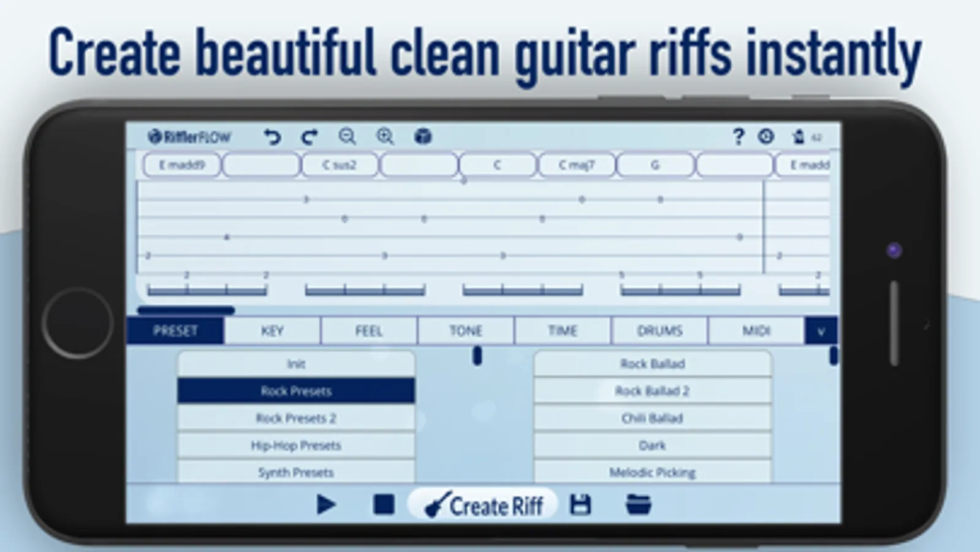This screenshot has height=552, width=980.
Task: Click the tablature horizontal scrollbar thumb
Action: pyautogui.click(x=186, y=310)
